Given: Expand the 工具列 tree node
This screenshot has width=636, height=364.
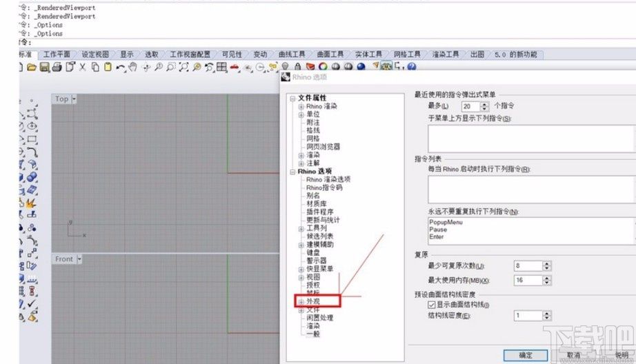Looking at the screenshot, I should pos(301,229).
